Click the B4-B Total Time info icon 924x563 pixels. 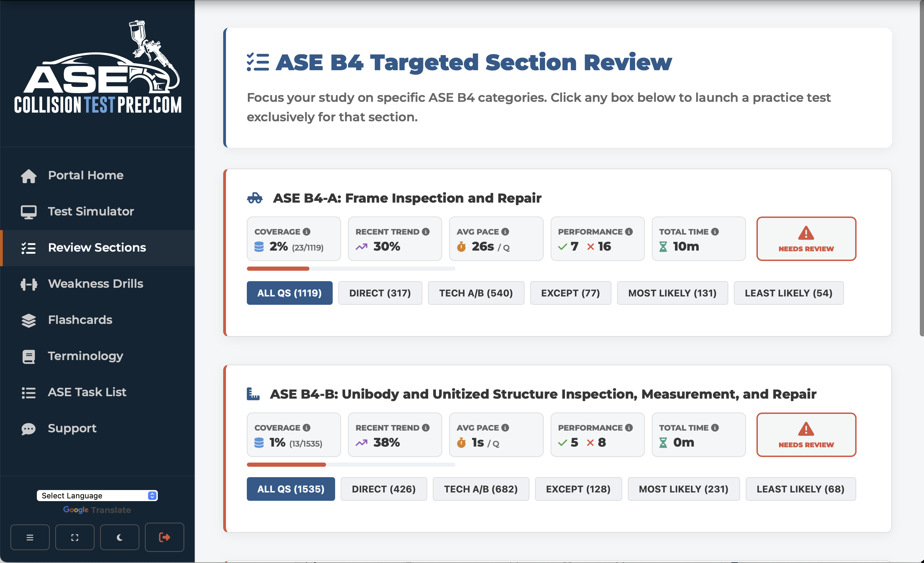[715, 428]
